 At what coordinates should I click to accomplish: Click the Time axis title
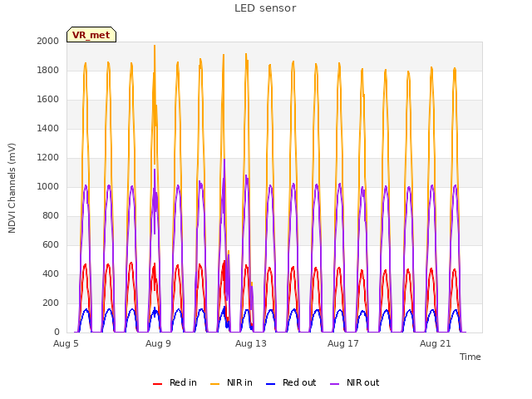click(x=470, y=357)
